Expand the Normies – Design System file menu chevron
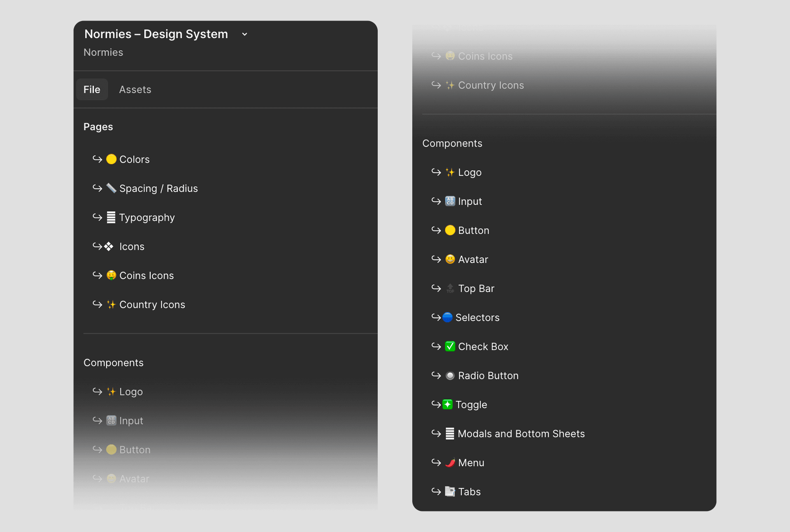The width and height of the screenshot is (790, 532). [245, 34]
